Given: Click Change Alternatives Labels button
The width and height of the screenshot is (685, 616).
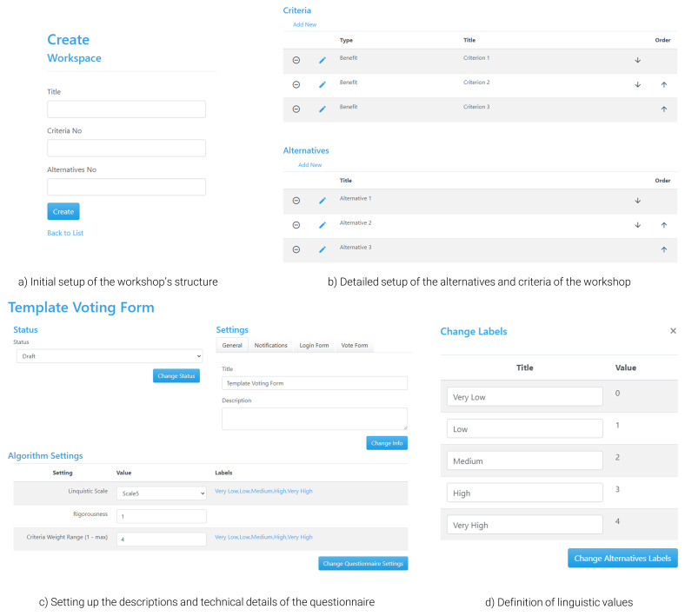Looking at the screenshot, I should tap(622, 559).
